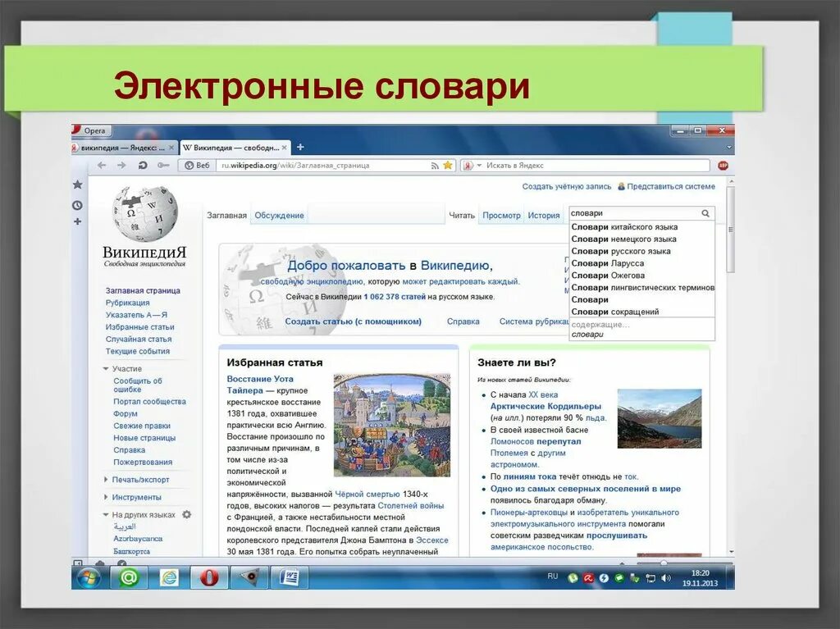Click the browser address bar
The image size is (840, 629).
click(324, 166)
